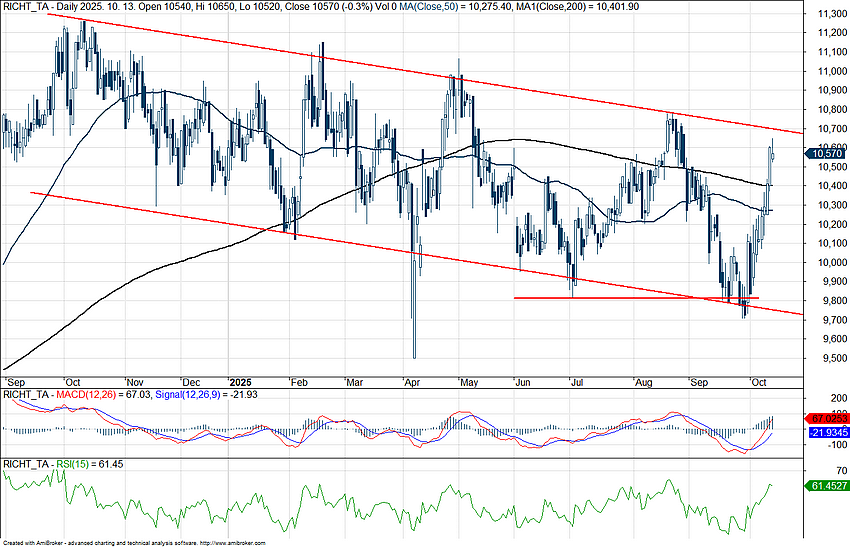Viewport: 850px width, 547px height.
Task: Click the Jul label on time axis
Action: pos(577,382)
